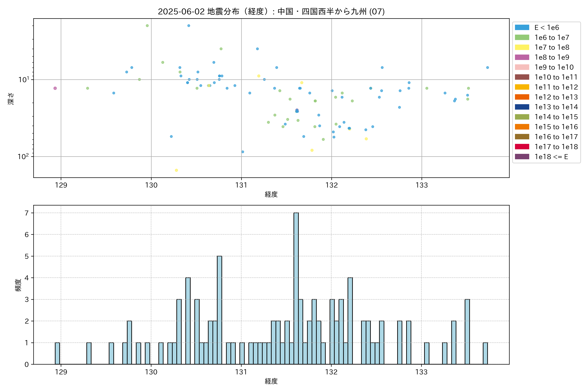The image size is (588, 392).
Task: Click the 経度 label under histogram
Action: pos(271,381)
